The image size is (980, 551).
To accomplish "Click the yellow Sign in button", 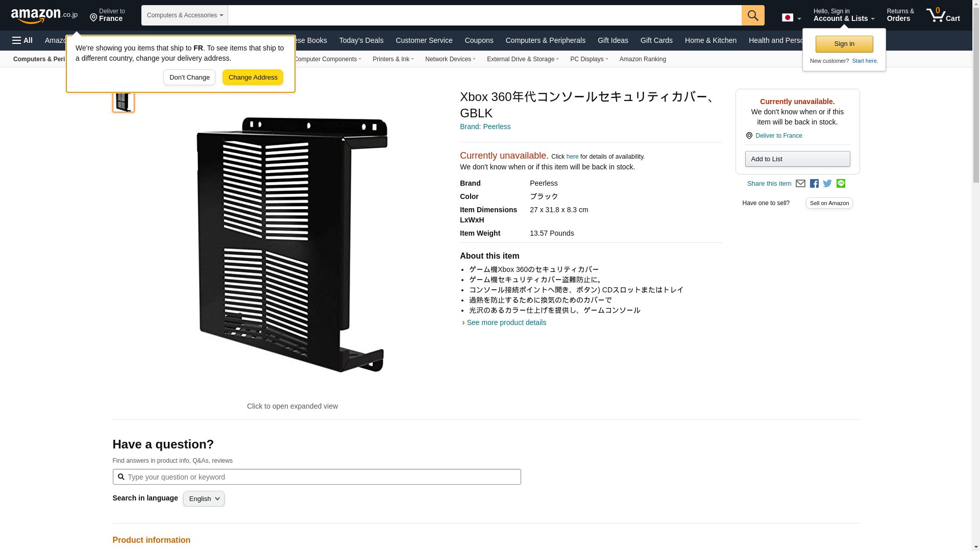I will click(x=844, y=44).
